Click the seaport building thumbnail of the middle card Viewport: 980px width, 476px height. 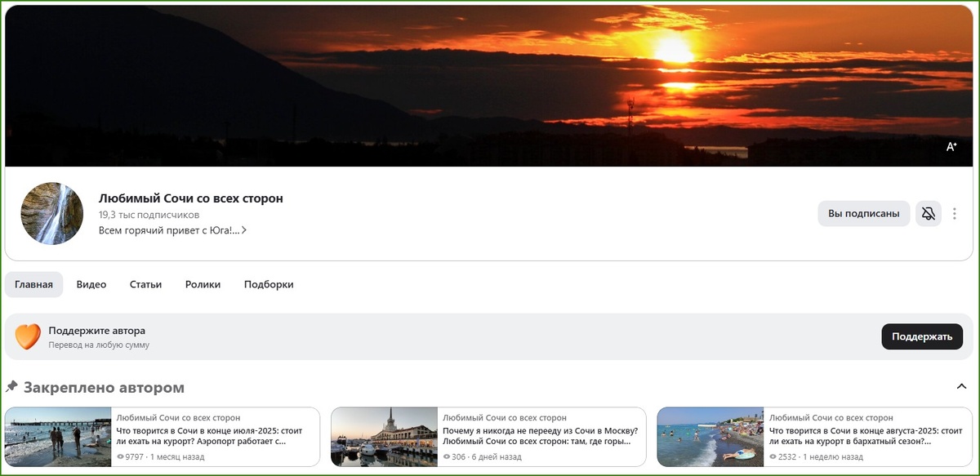pyautogui.click(x=384, y=437)
